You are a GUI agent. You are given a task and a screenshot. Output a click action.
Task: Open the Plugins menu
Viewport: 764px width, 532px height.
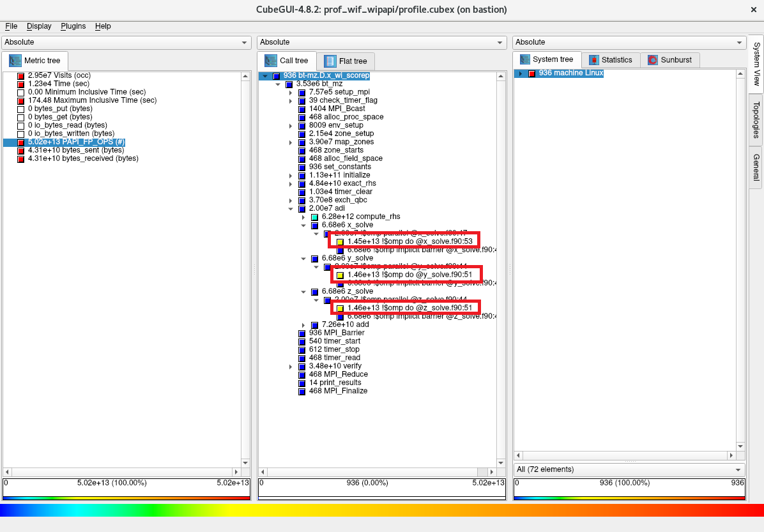(x=73, y=26)
